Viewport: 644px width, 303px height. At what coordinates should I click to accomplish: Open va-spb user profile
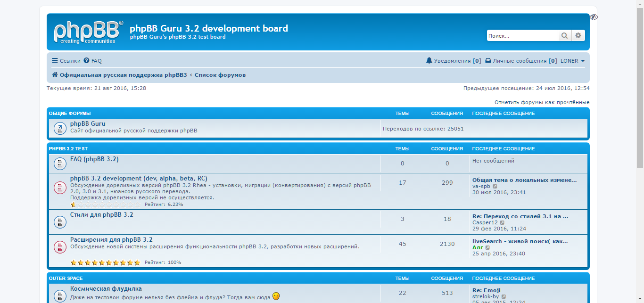[x=481, y=186]
